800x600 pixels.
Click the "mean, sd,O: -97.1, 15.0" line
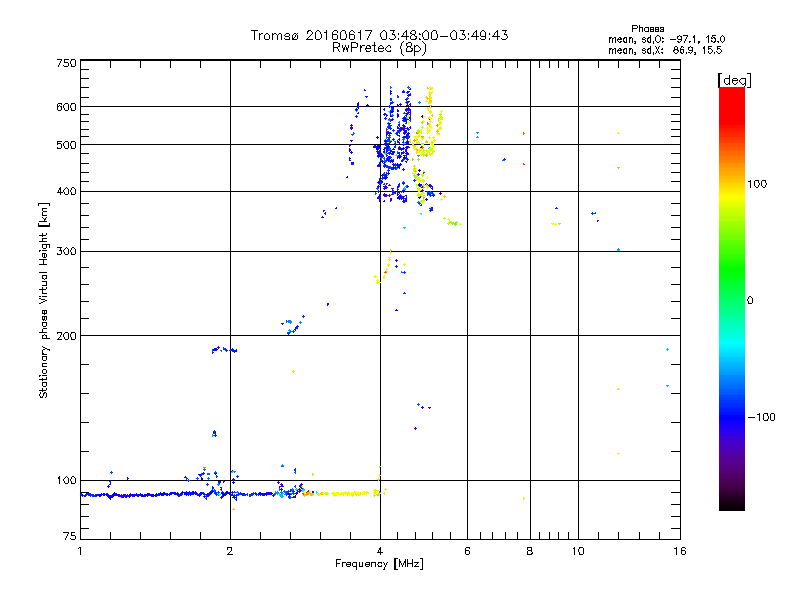click(x=666, y=40)
